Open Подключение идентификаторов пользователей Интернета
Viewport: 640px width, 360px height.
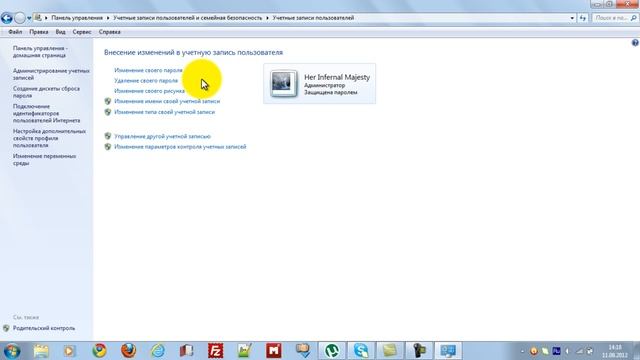tap(47, 113)
